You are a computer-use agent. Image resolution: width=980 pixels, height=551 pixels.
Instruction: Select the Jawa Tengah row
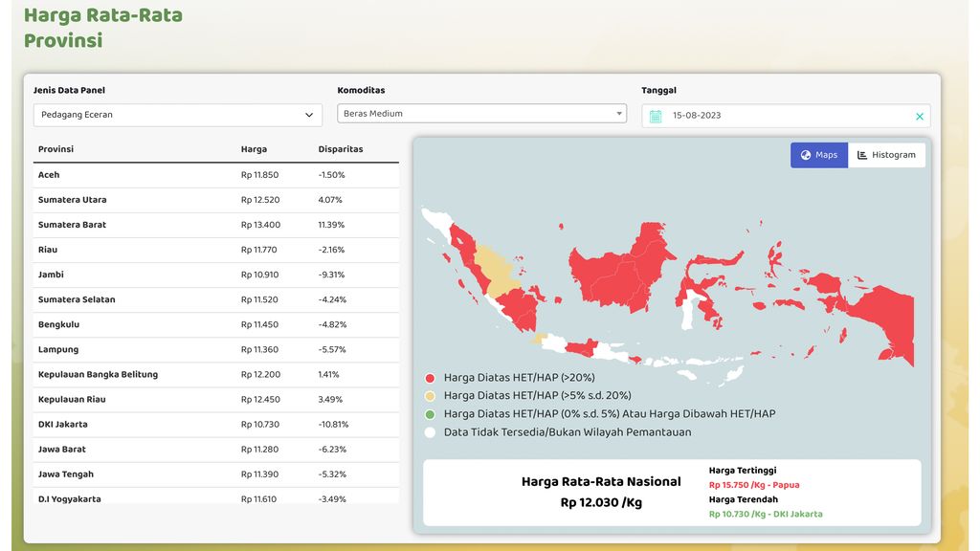(215, 474)
